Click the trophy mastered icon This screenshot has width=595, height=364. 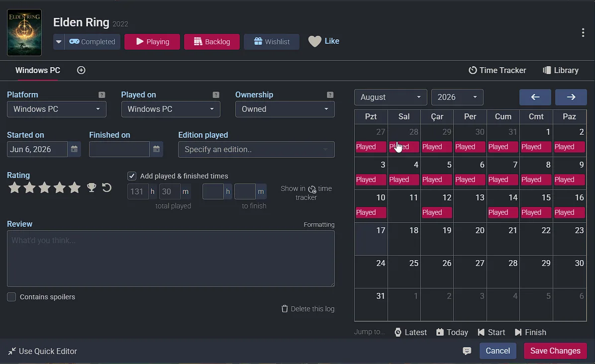pos(92,187)
